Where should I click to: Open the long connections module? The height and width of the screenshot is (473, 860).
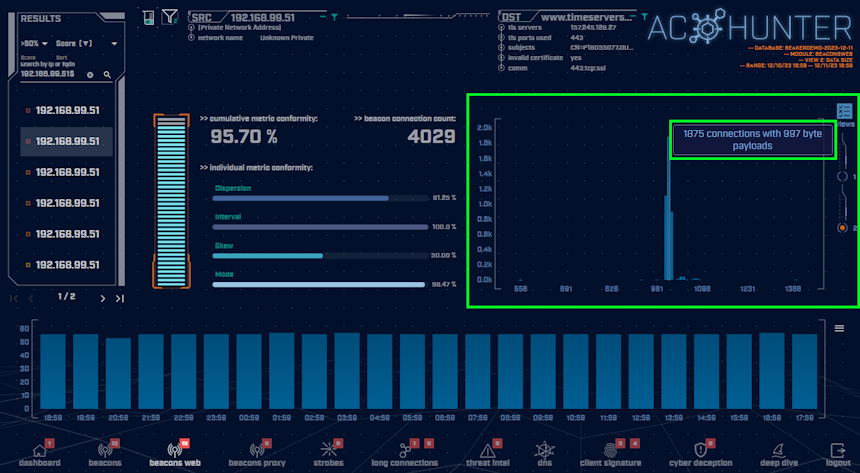405,455
